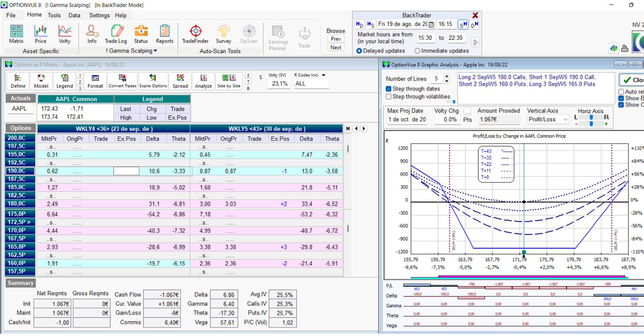Screen dimensions: 644x336
Task: Select Delayed updates radio button
Action: [x=359, y=51]
